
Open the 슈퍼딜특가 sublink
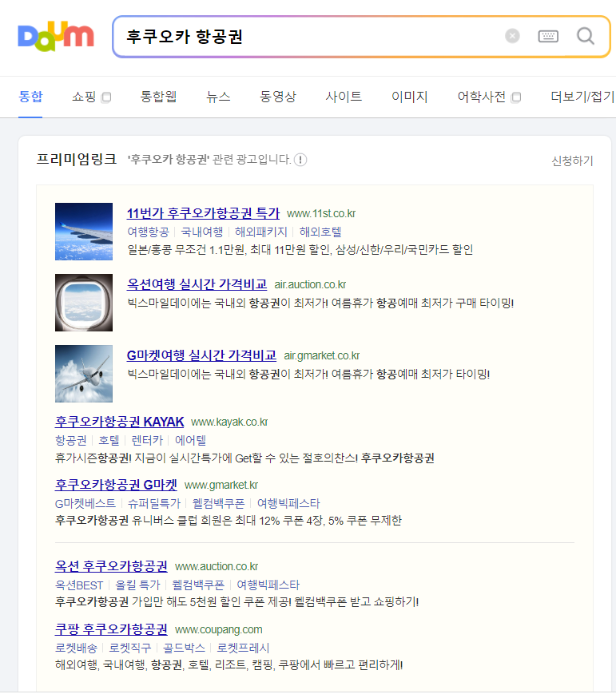coord(154,503)
